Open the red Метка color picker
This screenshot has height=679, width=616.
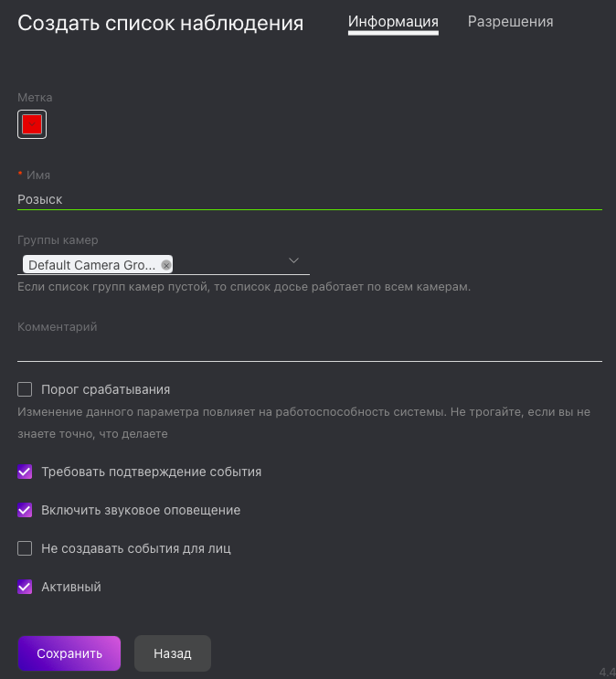(x=32, y=124)
